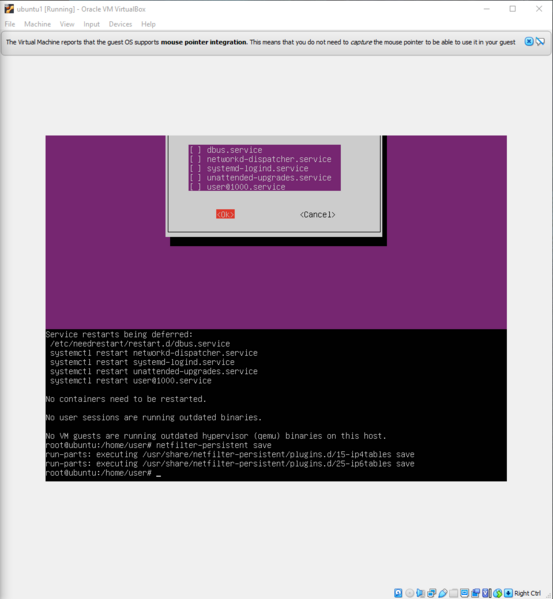Choose <Cancel> in the restart dialog

(x=318, y=214)
